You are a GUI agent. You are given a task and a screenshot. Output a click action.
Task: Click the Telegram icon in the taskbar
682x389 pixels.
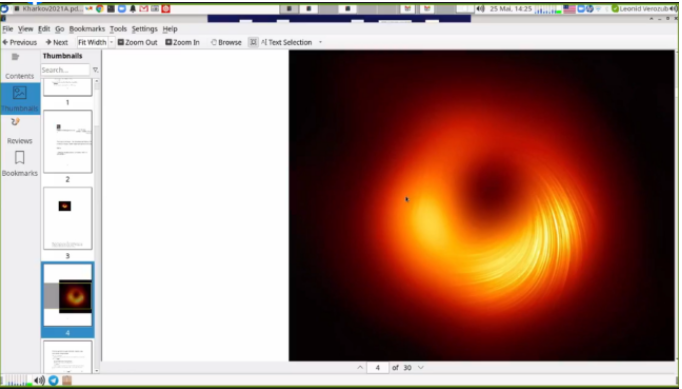coord(53,380)
